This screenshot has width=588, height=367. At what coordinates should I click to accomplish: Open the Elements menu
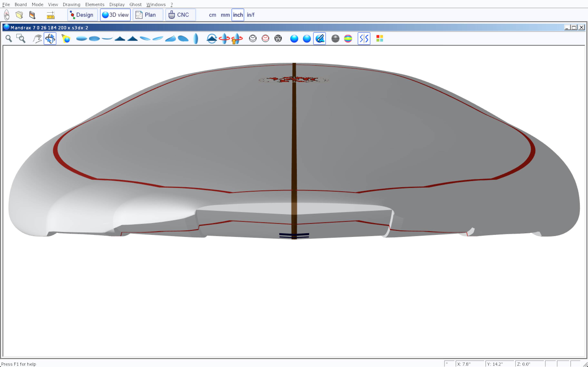click(95, 4)
